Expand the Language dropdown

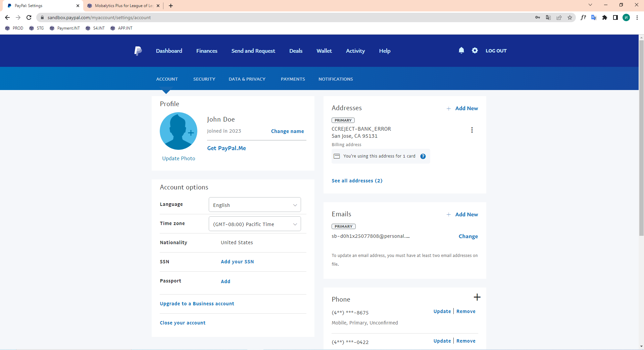(255, 205)
